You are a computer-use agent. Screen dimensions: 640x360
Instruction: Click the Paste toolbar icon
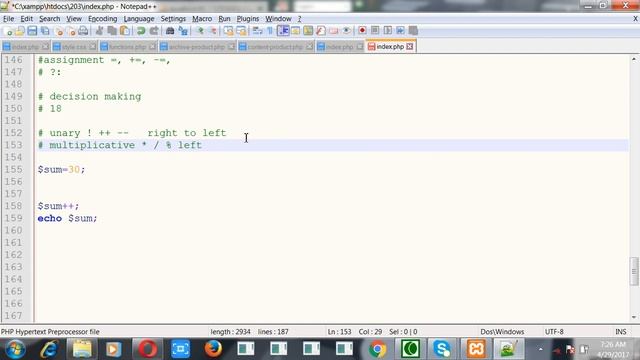click(125, 31)
